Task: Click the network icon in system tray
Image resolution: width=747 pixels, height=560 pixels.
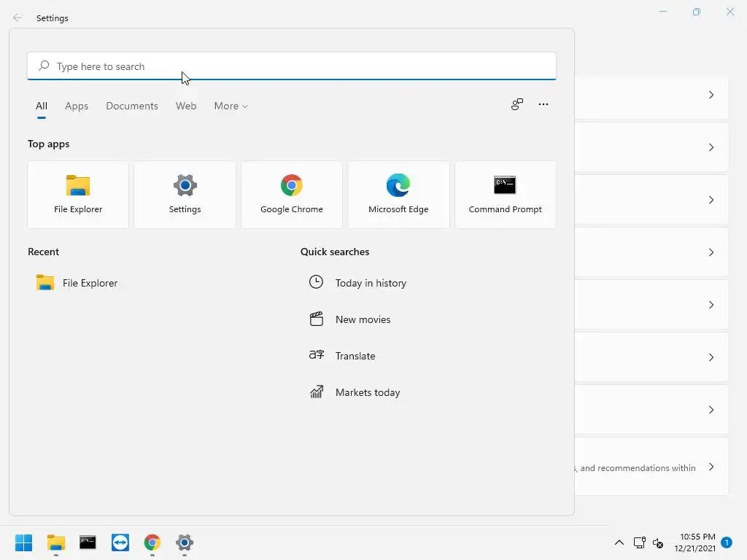Action: point(639,542)
